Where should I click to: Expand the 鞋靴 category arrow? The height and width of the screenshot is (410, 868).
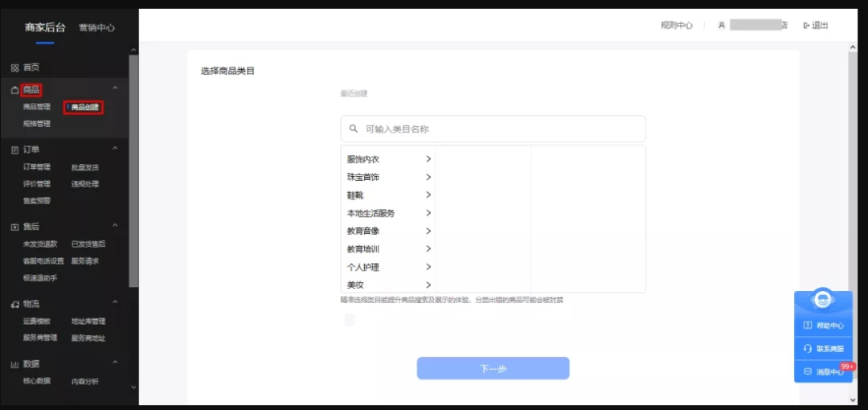(428, 195)
